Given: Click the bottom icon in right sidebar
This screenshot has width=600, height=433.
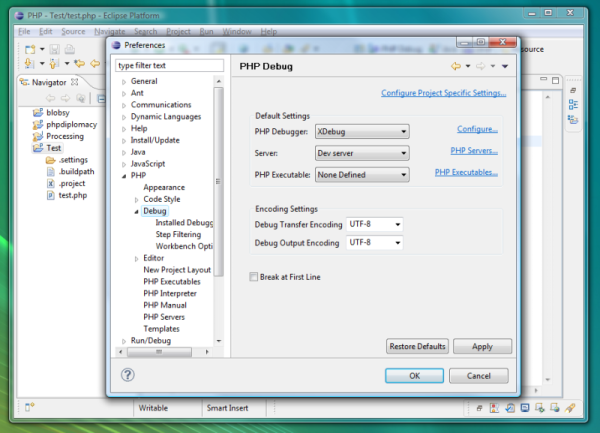Looking at the screenshot, I should [573, 120].
